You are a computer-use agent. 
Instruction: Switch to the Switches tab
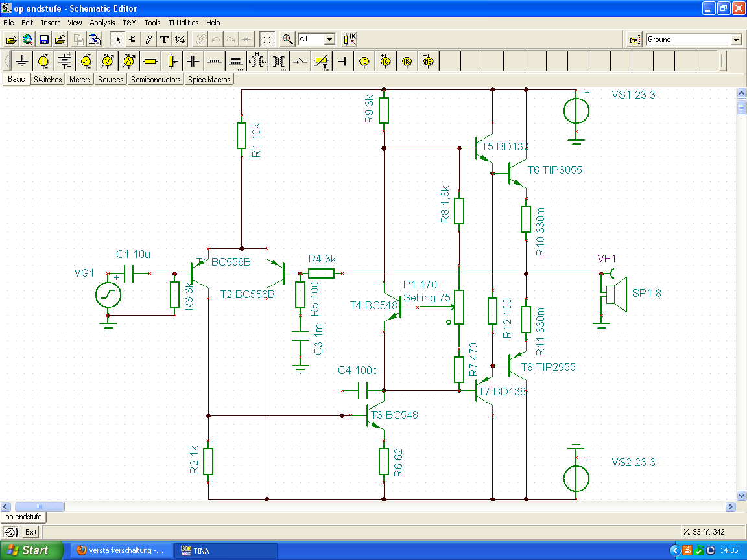click(47, 80)
